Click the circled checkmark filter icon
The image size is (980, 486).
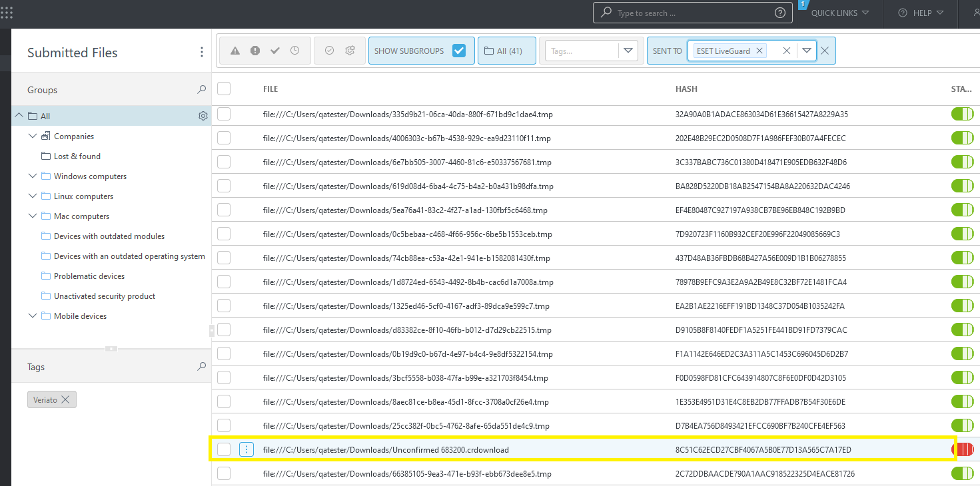329,51
